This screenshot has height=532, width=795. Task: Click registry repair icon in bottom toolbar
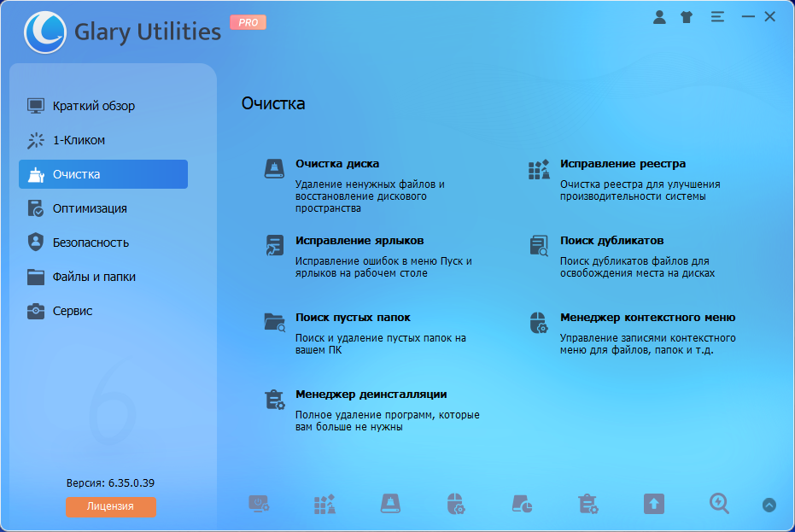324,504
